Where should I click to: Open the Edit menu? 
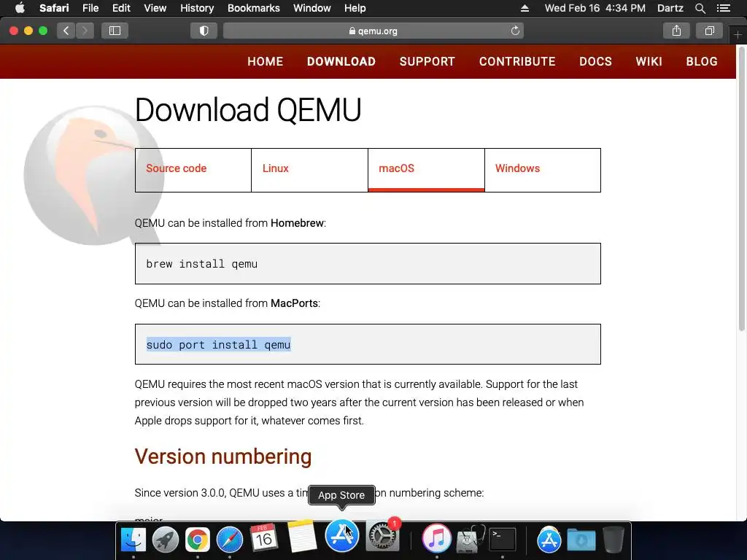click(x=121, y=8)
